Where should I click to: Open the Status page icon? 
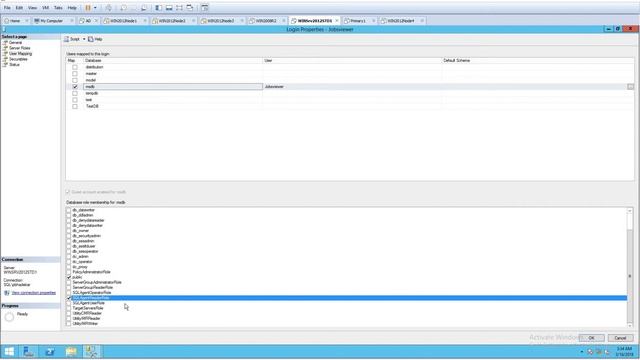pos(5,64)
